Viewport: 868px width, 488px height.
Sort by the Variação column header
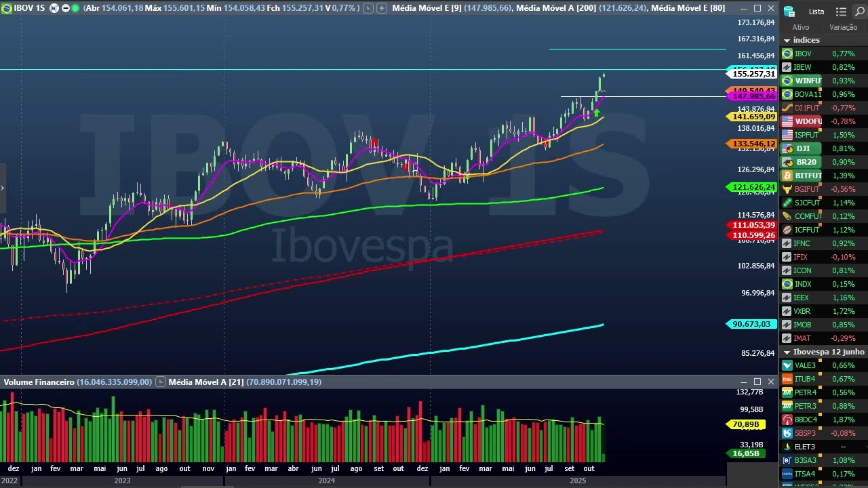click(843, 27)
